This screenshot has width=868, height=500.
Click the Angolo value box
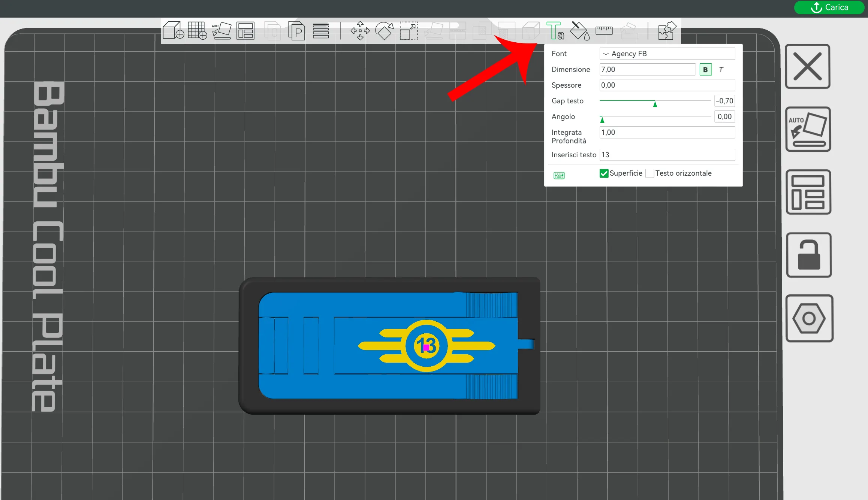(724, 116)
